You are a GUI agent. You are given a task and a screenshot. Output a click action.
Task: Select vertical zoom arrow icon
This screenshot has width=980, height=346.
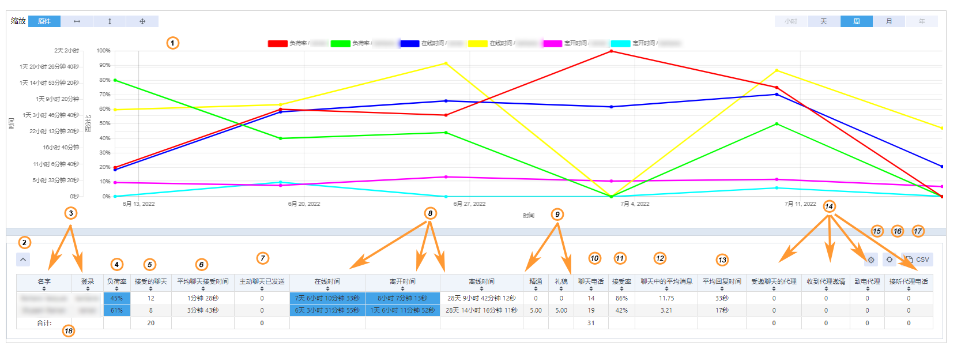pyautogui.click(x=110, y=21)
